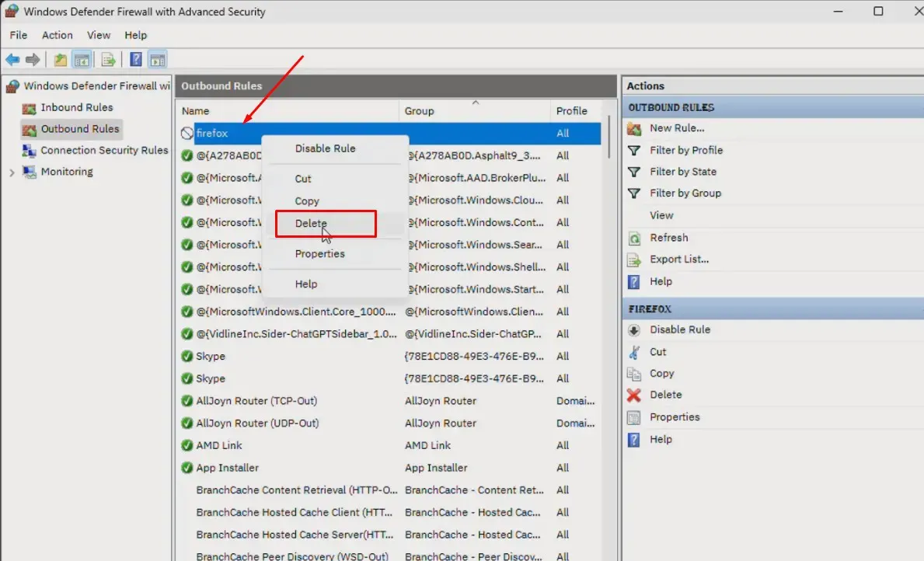Click the Refresh icon in Actions pane
The height and width of the screenshot is (561, 924).
click(x=634, y=238)
